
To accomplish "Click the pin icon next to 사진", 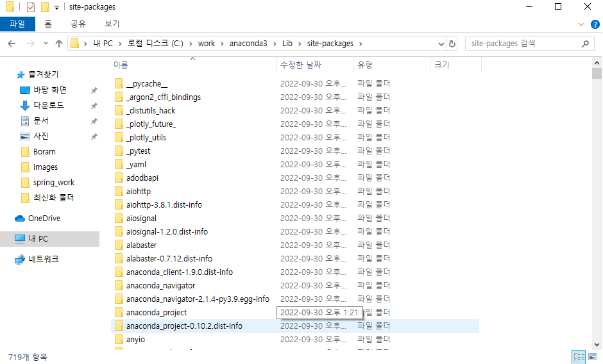I will tap(94, 136).
